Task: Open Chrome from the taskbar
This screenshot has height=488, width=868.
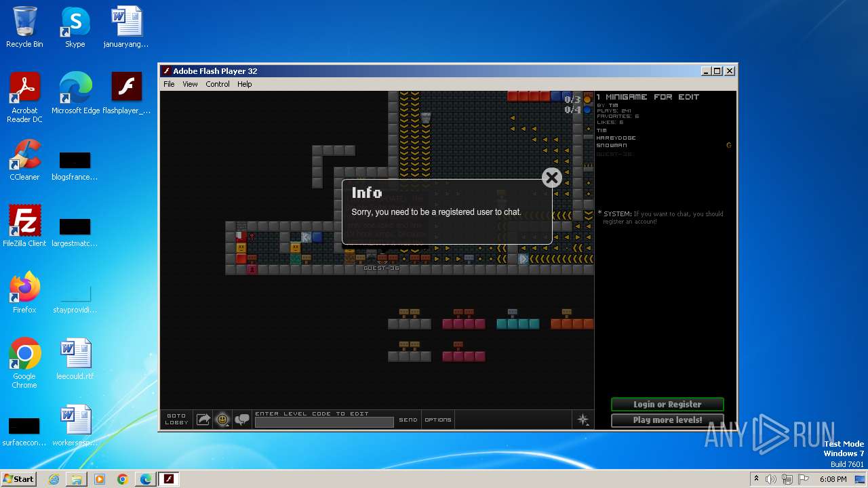Action: click(x=123, y=479)
